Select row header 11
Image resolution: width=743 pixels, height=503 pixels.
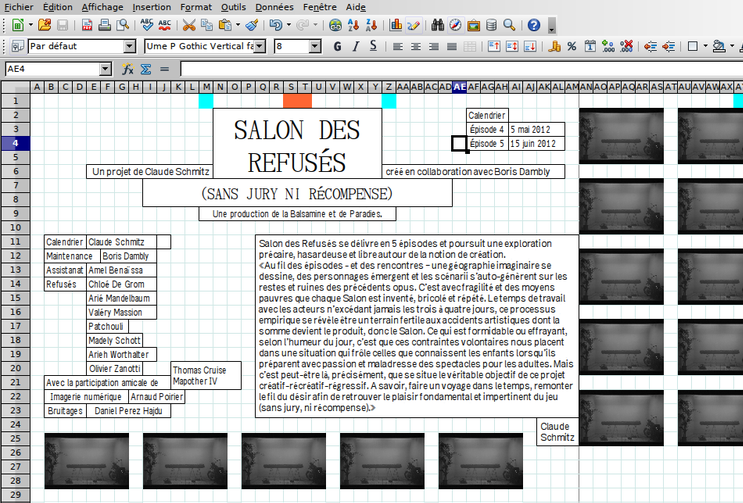click(15, 242)
